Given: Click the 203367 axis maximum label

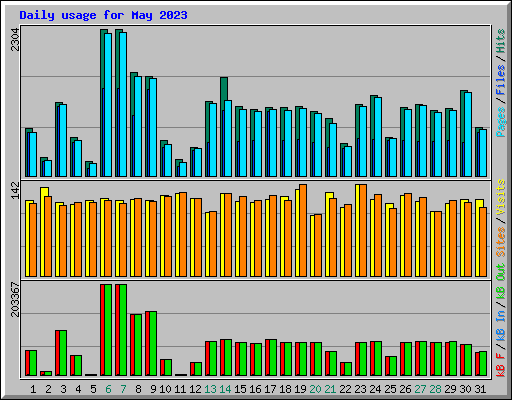Looking at the screenshot, I should coord(15,299).
